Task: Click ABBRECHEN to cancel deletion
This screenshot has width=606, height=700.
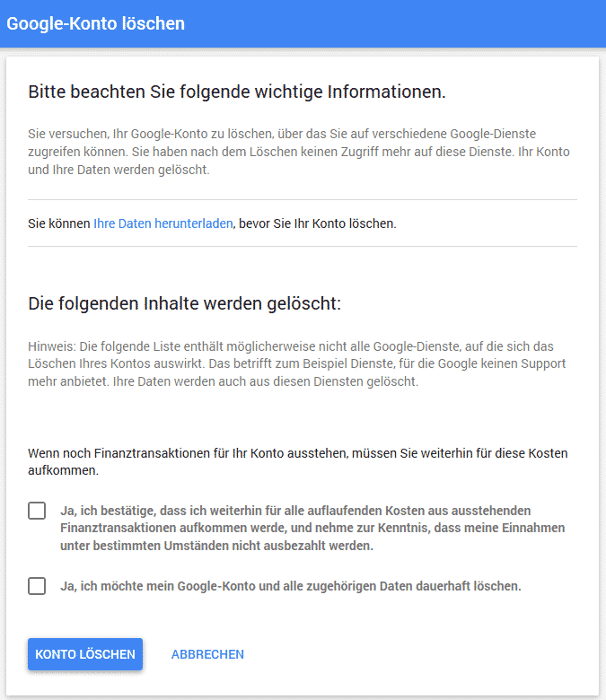Action: pyautogui.click(x=207, y=654)
